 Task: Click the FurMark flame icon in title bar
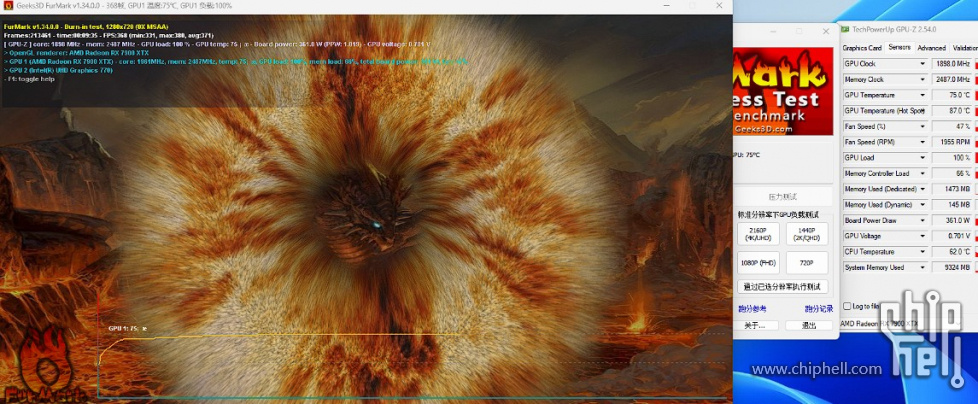[x=8, y=6]
